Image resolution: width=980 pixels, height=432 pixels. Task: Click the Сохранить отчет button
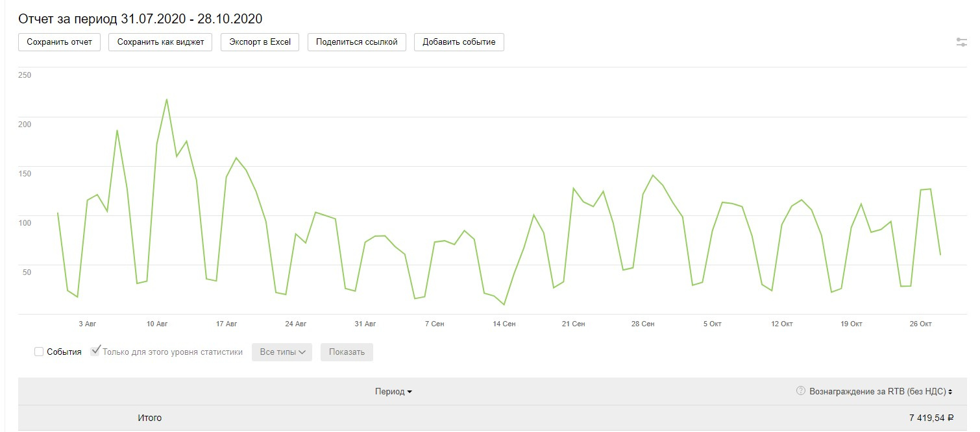tap(59, 42)
